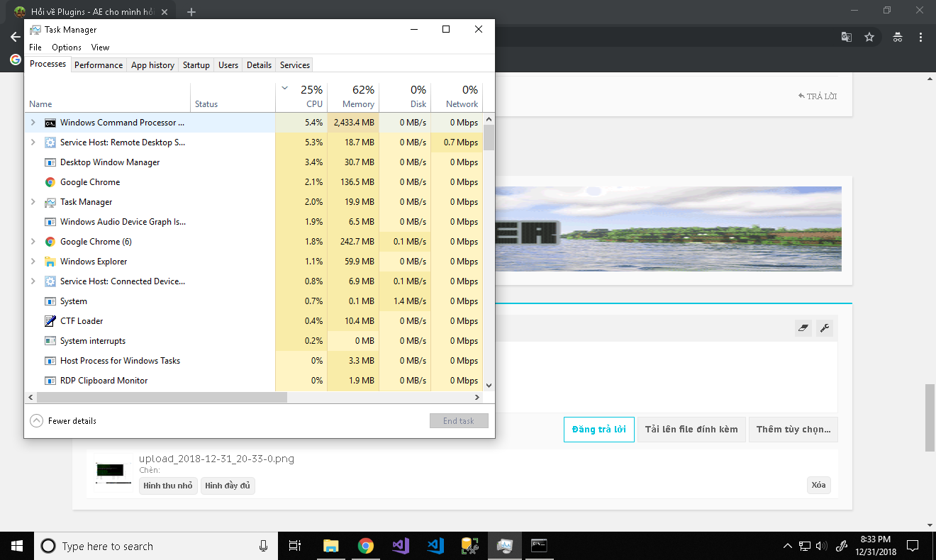Expand the Service Host: Remote Desktop row

[33, 142]
